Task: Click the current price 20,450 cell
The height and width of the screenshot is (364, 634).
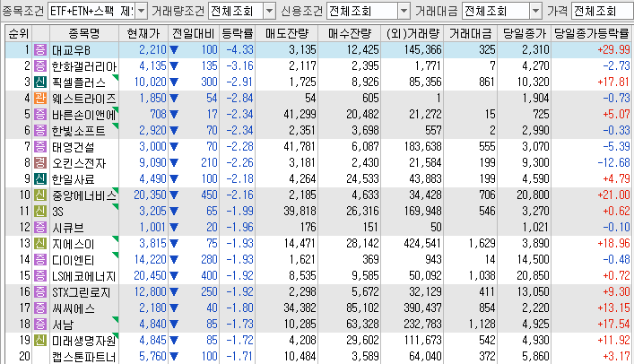Action: coord(150,276)
